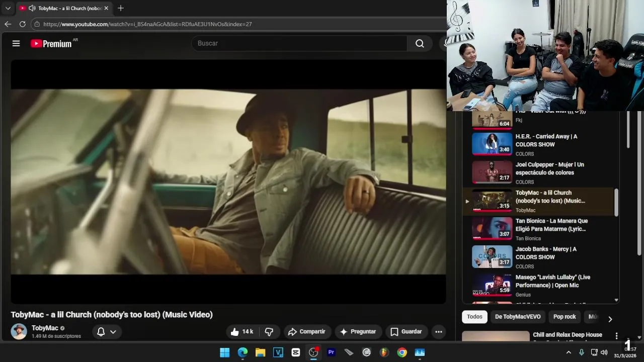Viewport: 644px width, 362px height.
Task: Click the notification bell icon
Action: click(x=101, y=332)
